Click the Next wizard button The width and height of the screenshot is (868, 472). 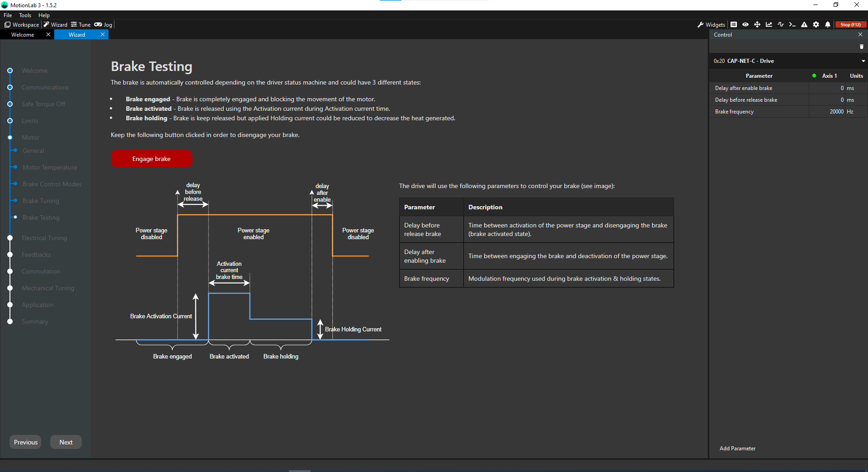(x=66, y=442)
